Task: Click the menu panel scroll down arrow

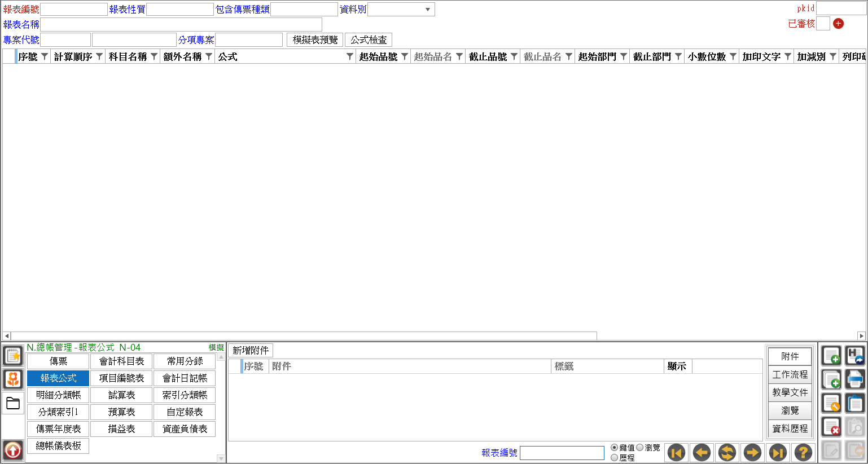Action: click(221, 459)
